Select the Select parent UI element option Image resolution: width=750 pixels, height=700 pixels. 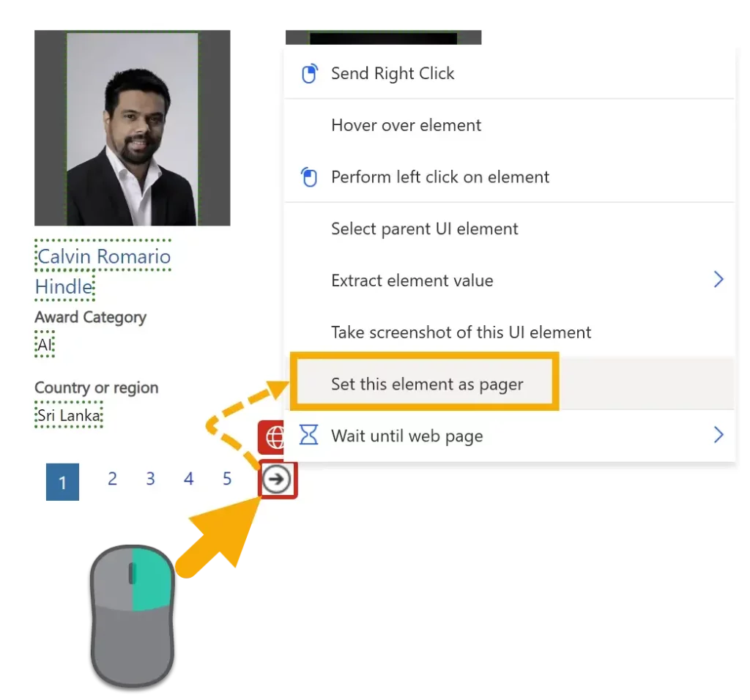[424, 228]
